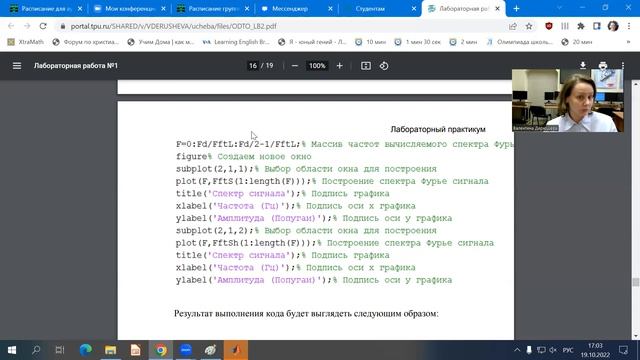Open the notification center
640x360 pixels.
tap(623, 350)
